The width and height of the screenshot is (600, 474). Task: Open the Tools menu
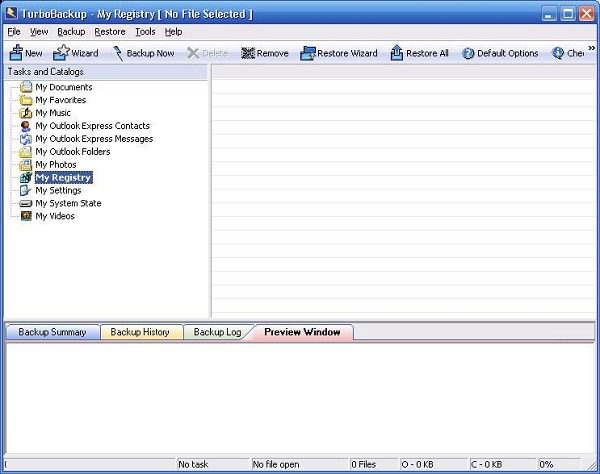[145, 32]
